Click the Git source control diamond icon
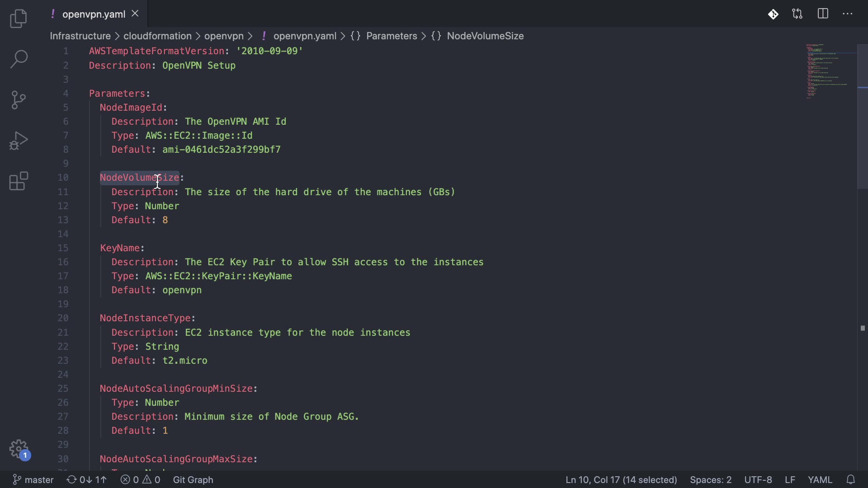The width and height of the screenshot is (868, 488). tap(773, 14)
